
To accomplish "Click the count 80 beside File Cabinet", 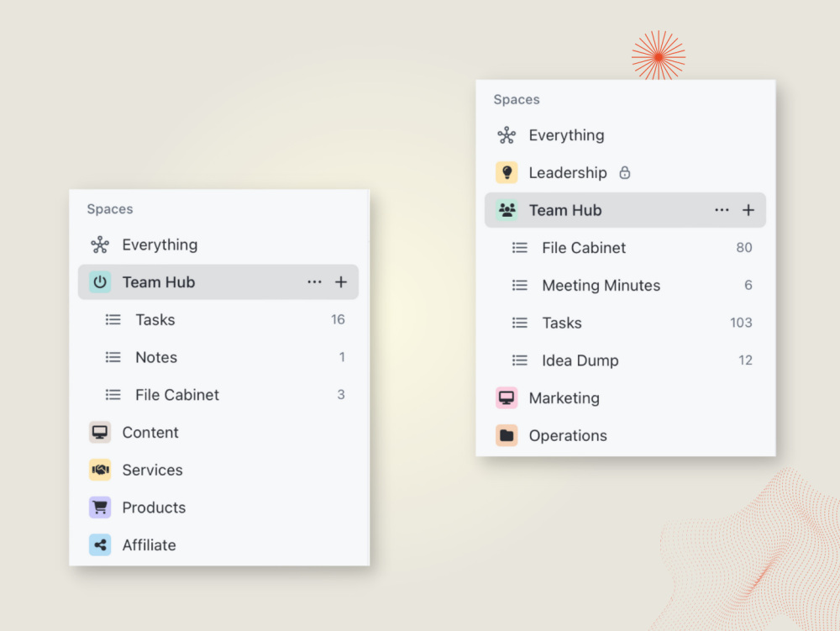I will click(x=743, y=248).
